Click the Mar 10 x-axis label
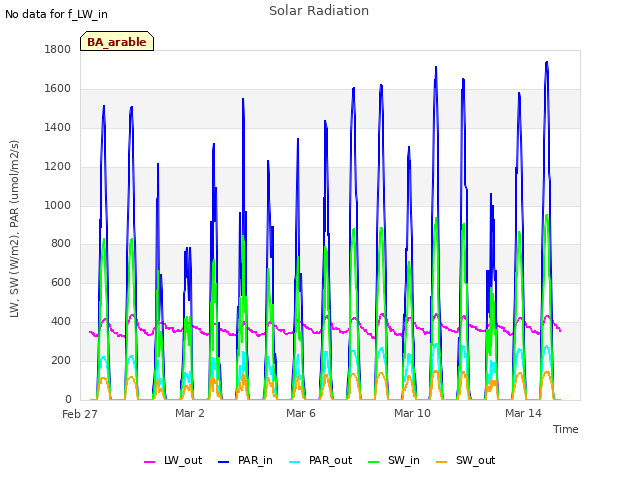 [412, 413]
